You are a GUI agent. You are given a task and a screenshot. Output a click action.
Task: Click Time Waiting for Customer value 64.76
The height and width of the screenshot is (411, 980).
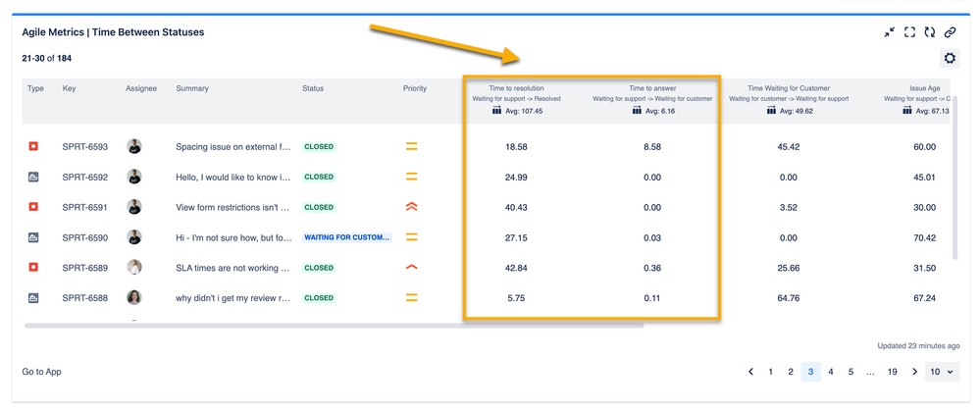(x=788, y=298)
